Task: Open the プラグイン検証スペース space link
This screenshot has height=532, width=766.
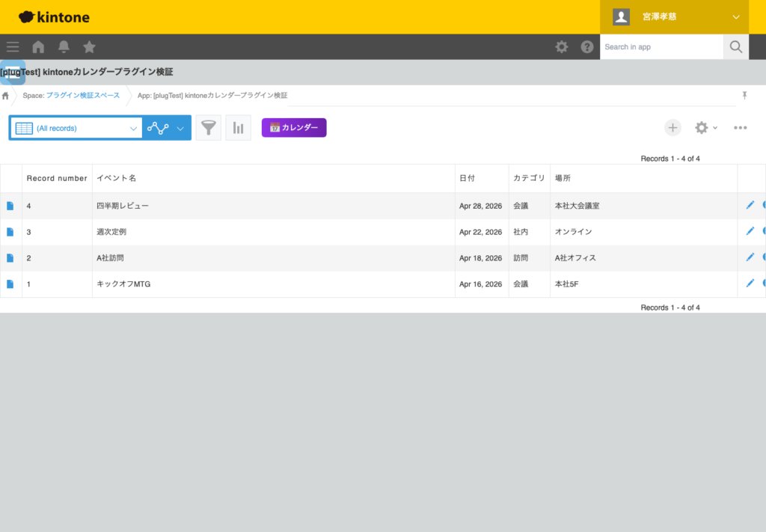Action: (x=82, y=96)
